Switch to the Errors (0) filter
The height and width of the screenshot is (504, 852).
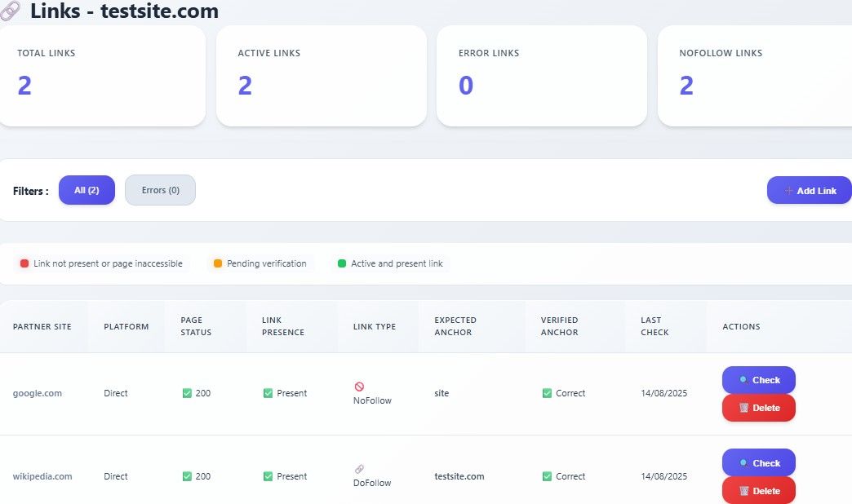point(160,190)
